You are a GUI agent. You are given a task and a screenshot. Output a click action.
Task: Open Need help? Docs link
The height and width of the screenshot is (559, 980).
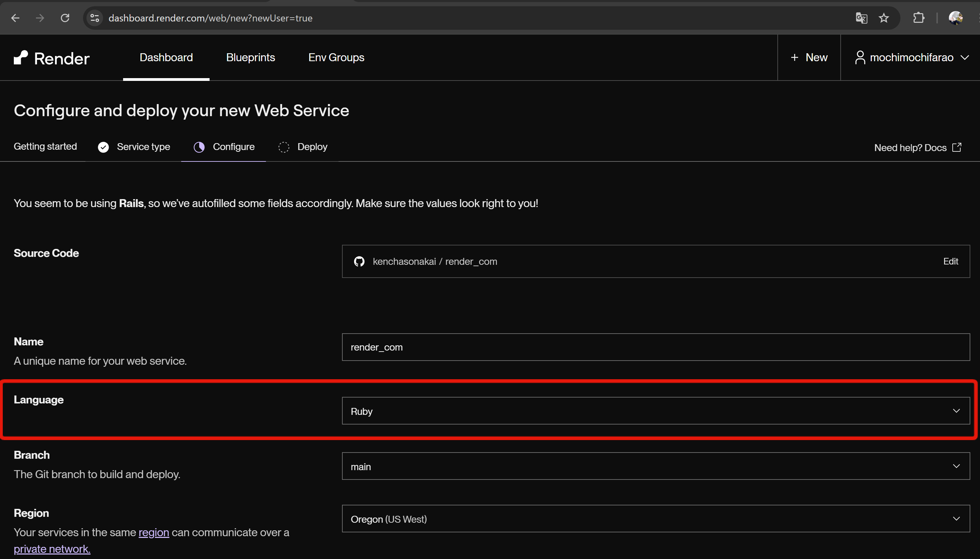pyautogui.click(x=918, y=148)
